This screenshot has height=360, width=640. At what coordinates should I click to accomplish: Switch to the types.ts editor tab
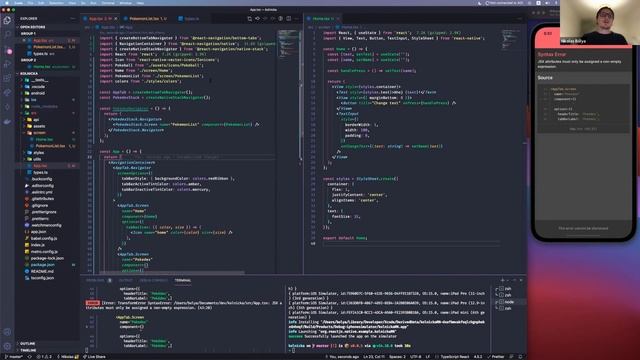[189, 19]
